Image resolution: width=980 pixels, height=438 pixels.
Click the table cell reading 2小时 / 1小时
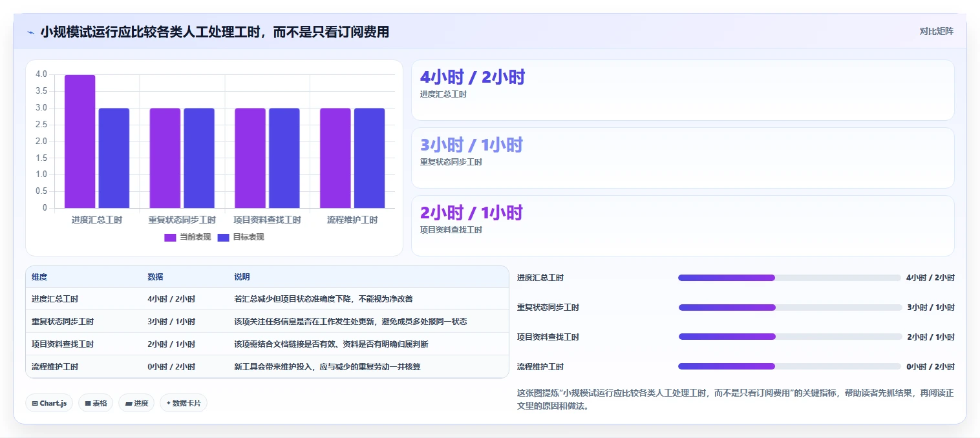[171, 344]
